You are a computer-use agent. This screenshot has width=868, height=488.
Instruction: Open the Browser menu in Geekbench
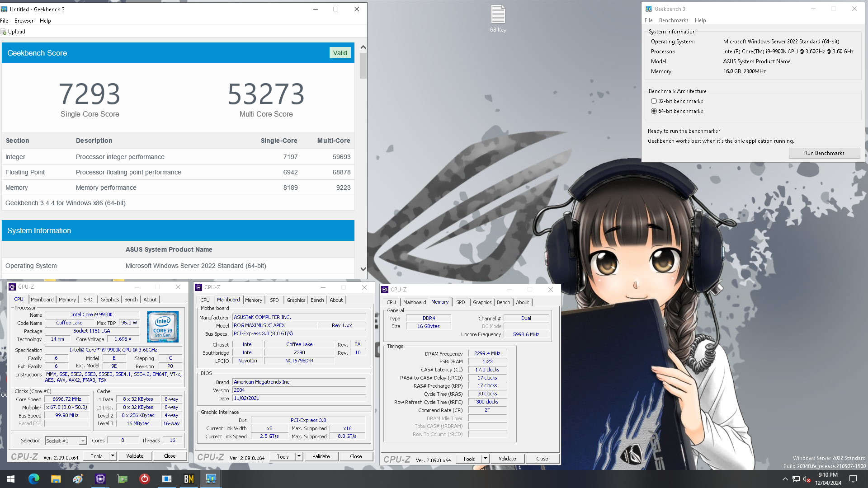(24, 21)
